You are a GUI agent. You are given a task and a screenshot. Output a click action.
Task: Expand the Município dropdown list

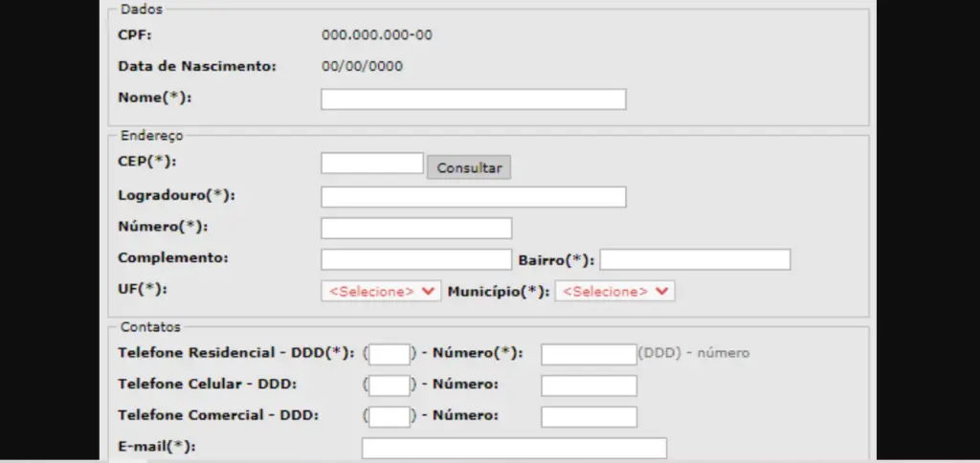tap(614, 291)
